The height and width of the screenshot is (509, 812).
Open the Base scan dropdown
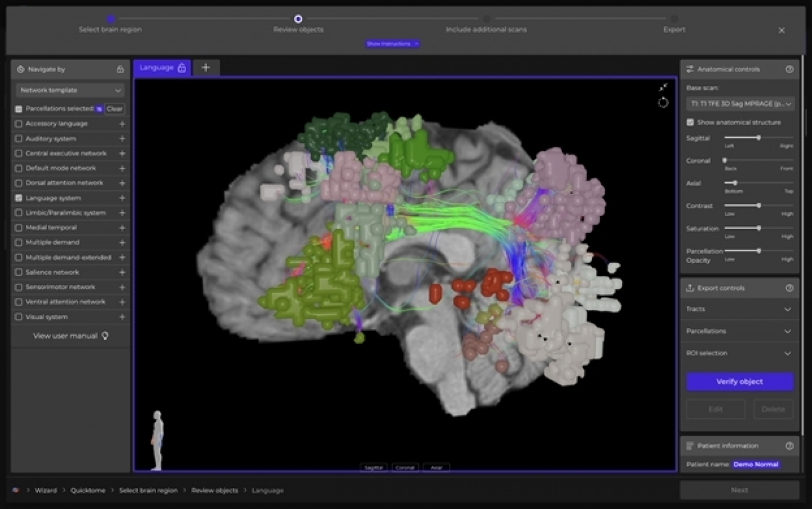coord(739,104)
